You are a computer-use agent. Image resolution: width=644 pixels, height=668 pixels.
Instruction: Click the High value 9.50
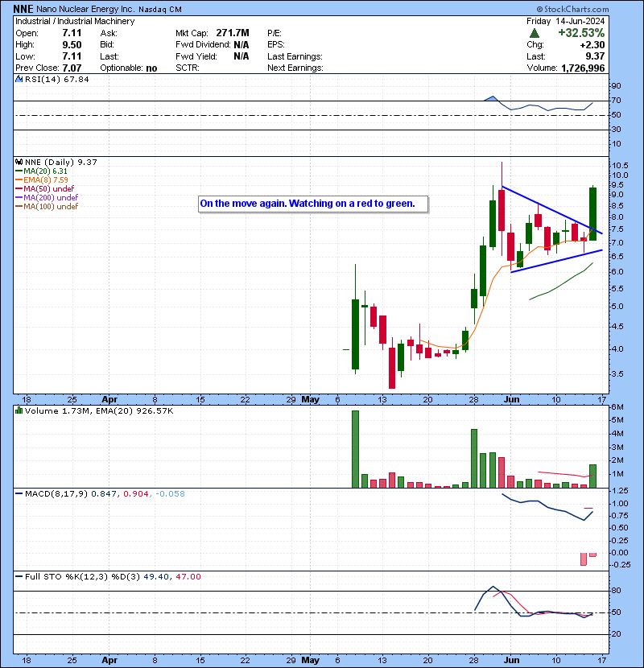[72, 45]
